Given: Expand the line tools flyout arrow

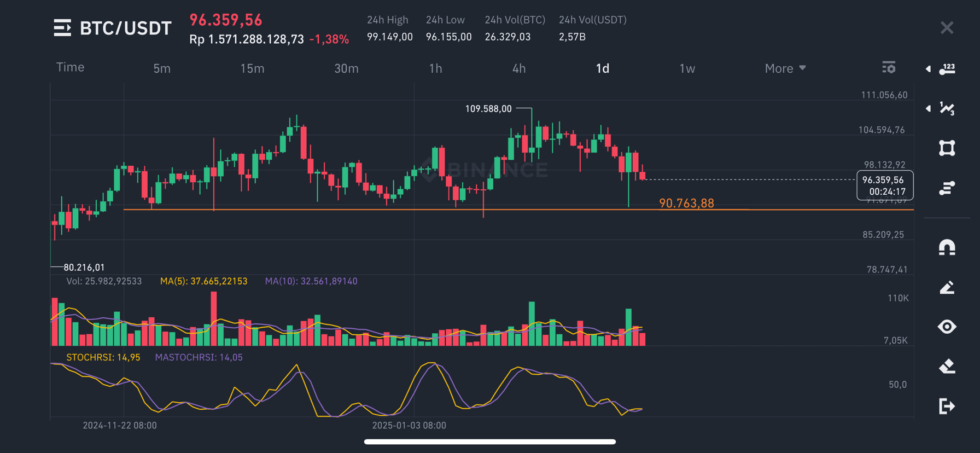Looking at the screenshot, I should click(x=928, y=69).
